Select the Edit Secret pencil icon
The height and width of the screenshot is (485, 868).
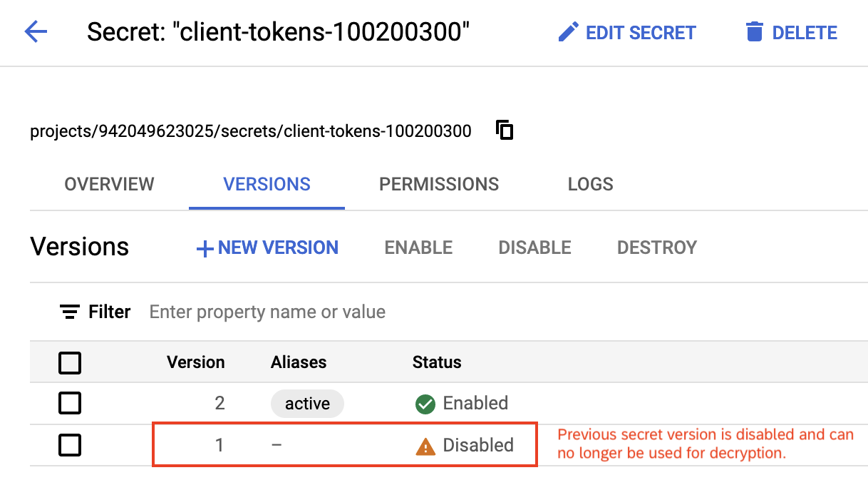[x=569, y=31]
